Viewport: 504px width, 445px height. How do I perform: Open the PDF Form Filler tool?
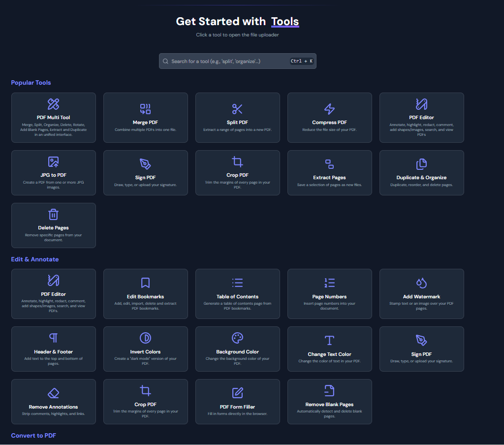point(237,402)
